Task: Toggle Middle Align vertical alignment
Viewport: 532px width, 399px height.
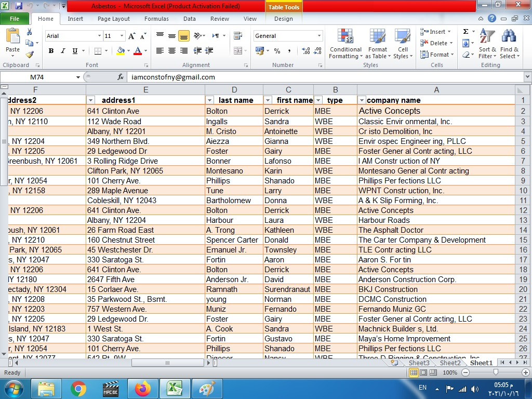Action: tap(172, 36)
